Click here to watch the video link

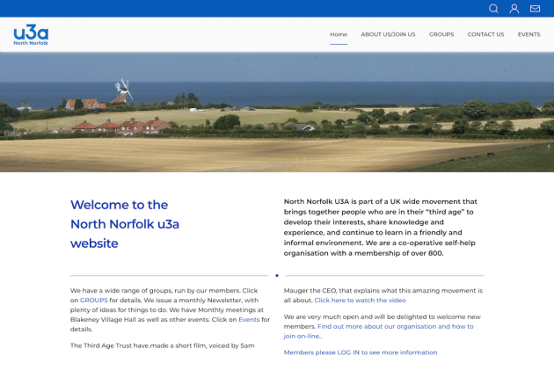coord(360,301)
